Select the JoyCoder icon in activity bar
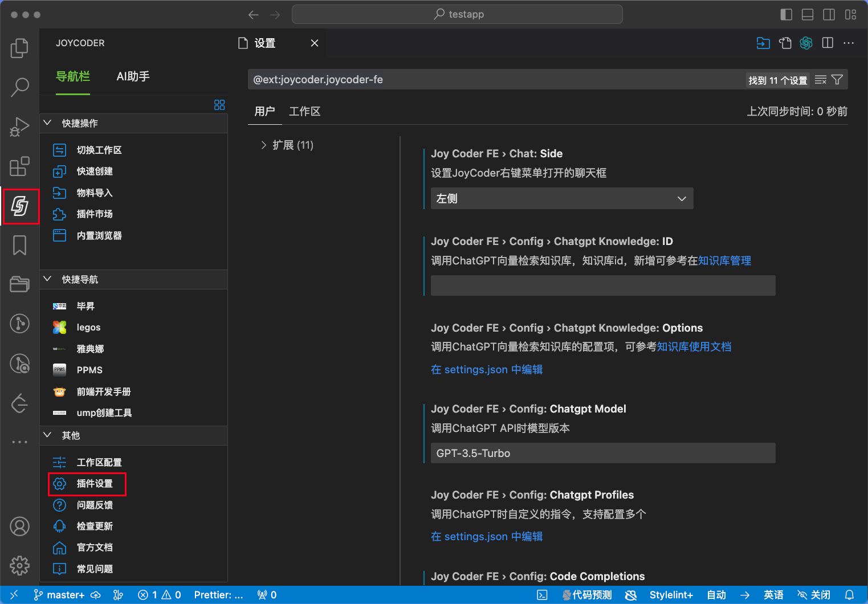Image resolution: width=868 pixels, height=604 pixels. (21, 206)
